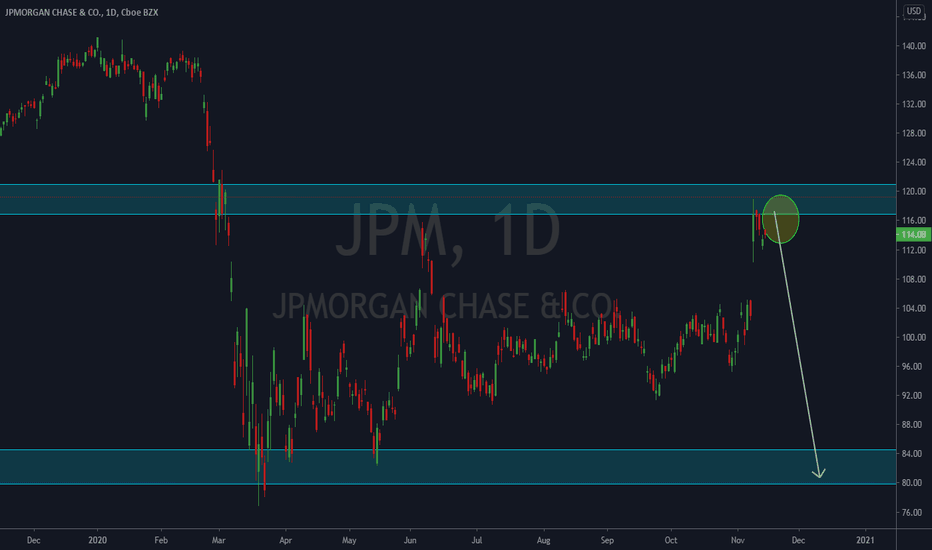Click the 104.00 price axis label

tap(914, 309)
